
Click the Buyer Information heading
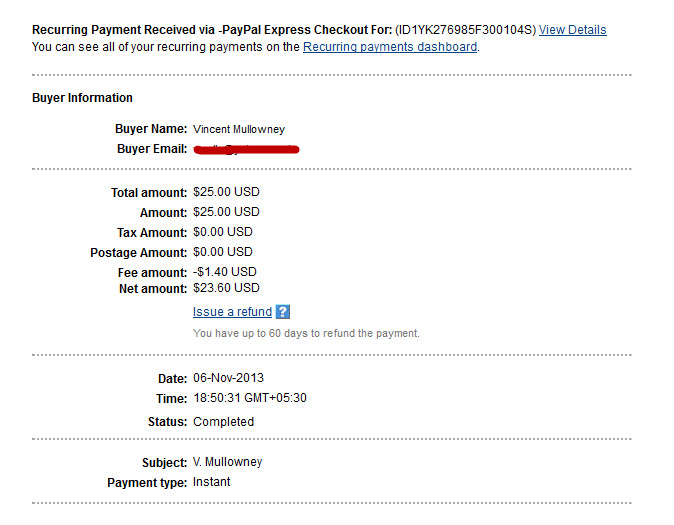click(x=82, y=98)
